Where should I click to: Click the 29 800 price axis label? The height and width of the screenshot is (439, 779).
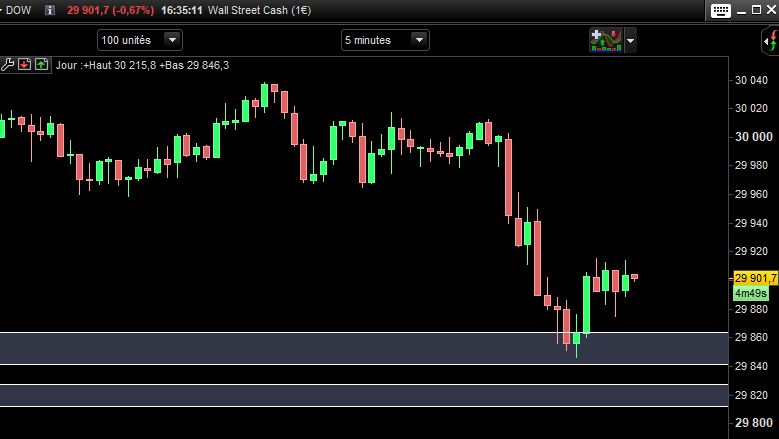(754, 423)
